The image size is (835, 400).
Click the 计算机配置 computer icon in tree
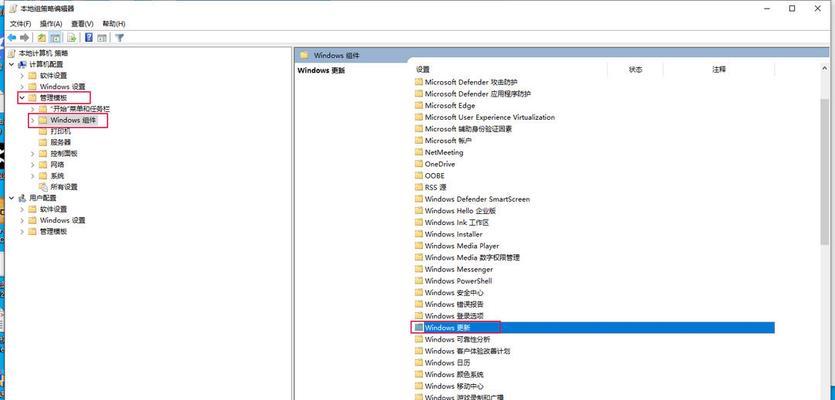coord(22,64)
